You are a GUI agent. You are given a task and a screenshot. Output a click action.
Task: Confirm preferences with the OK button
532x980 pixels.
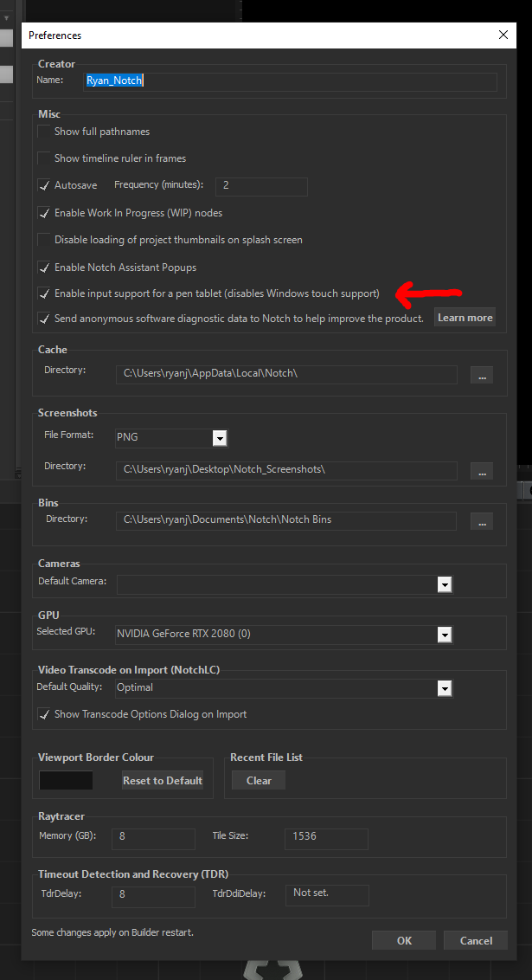coord(404,941)
